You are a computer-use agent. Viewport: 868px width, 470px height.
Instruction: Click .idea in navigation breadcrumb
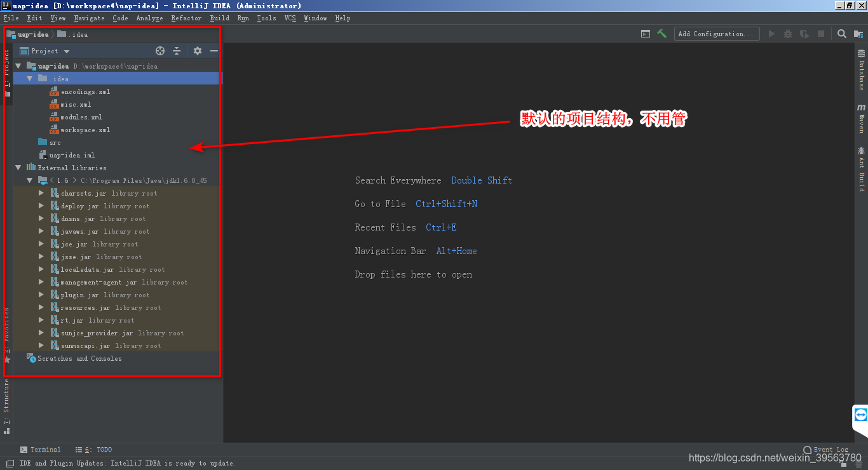[x=72, y=34]
